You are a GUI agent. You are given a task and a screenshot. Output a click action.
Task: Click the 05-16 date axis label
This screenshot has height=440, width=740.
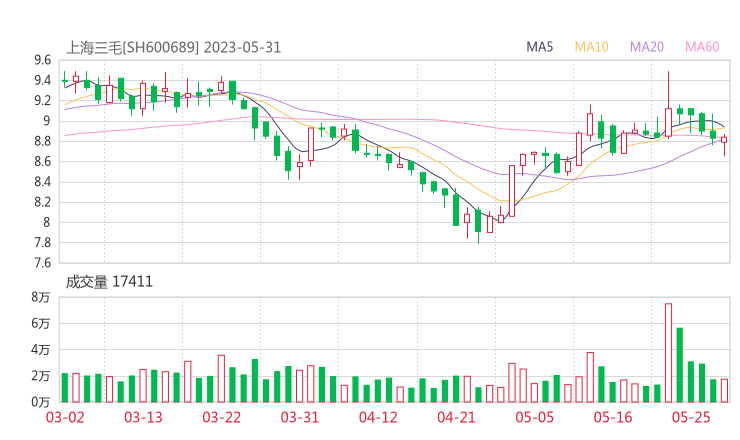coord(613,417)
